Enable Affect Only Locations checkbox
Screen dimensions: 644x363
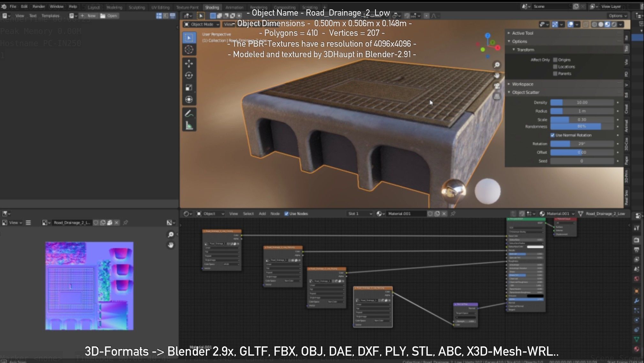pyautogui.click(x=555, y=66)
